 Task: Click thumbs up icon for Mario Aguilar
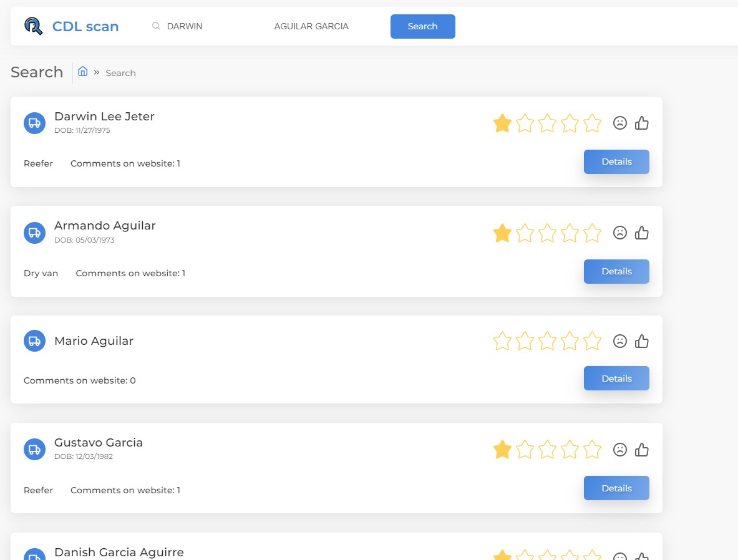pos(641,341)
